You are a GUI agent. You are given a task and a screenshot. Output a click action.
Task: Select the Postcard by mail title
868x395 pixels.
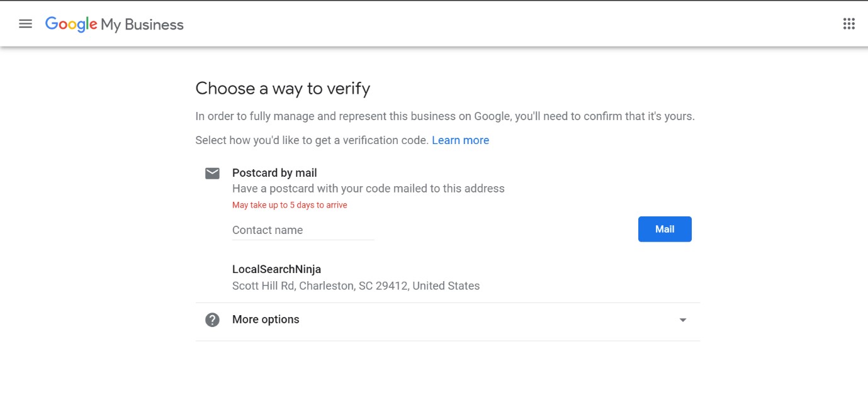pos(274,173)
